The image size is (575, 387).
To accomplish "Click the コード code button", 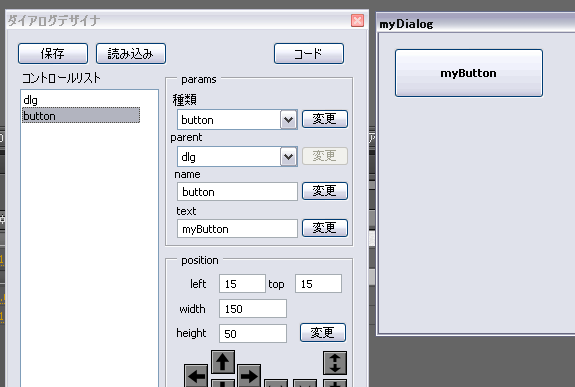I will click(x=309, y=54).
